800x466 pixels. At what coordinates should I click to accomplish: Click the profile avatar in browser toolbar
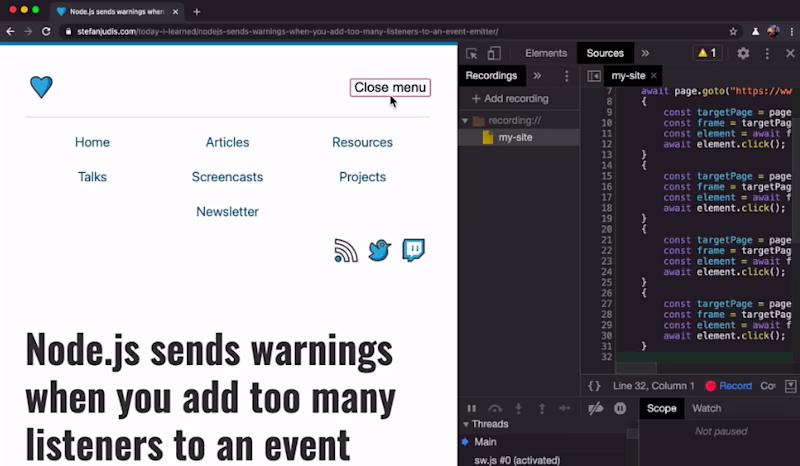coord(773,32)
